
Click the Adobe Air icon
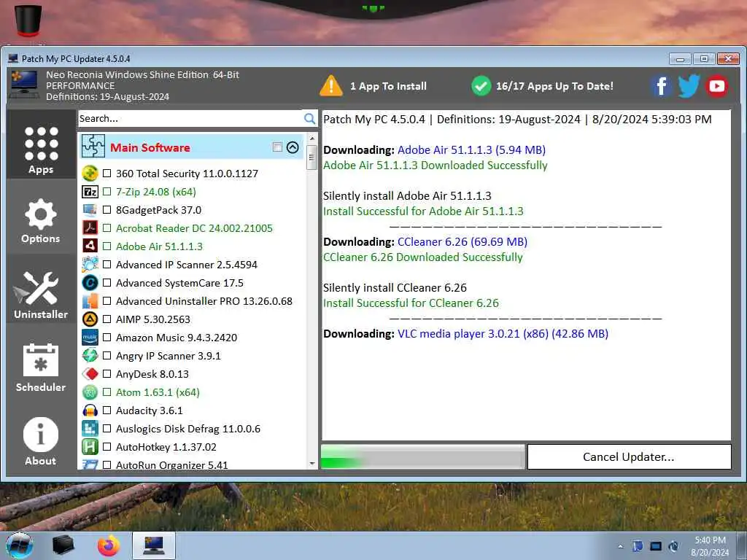(x=90, y=246)
